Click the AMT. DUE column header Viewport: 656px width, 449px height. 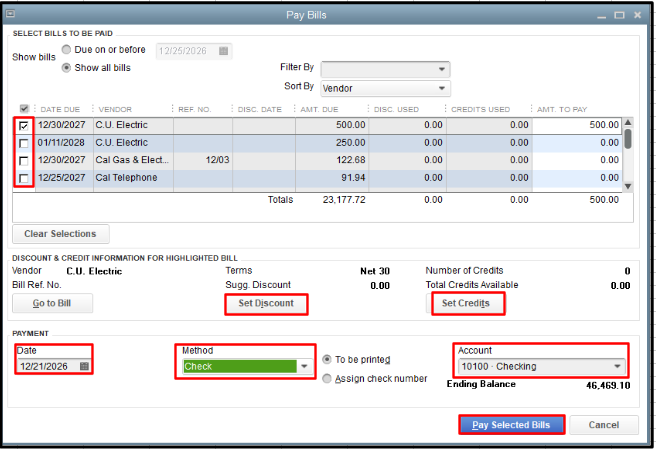[319, 110]
